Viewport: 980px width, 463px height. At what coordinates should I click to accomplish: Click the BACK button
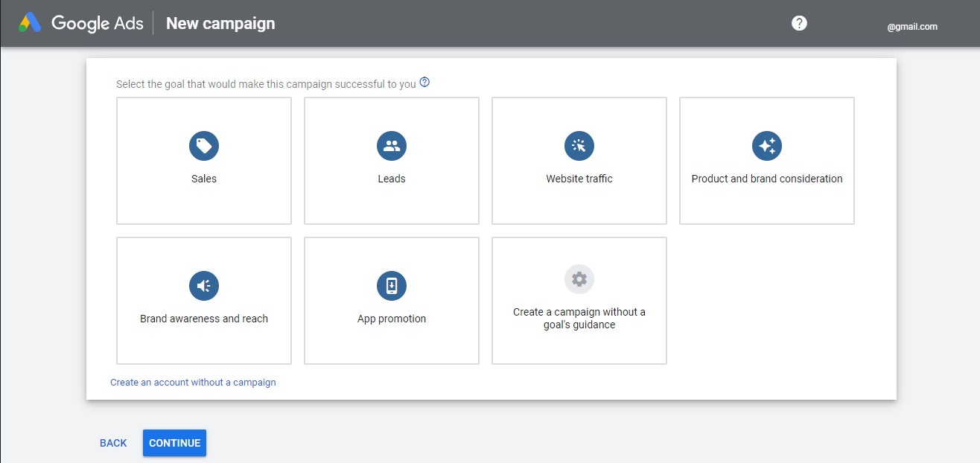pyautogui.click(x=113, y=443)
